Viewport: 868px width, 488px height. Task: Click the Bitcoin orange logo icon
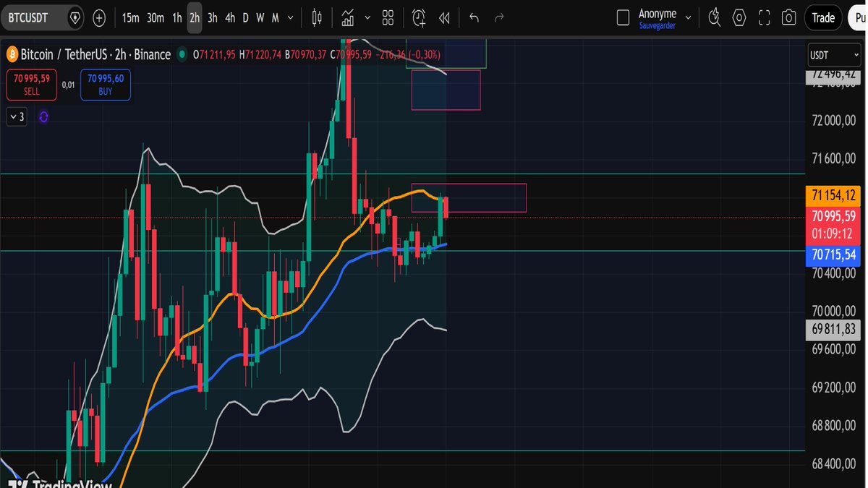pyautogui.click(x=12, y=55)
